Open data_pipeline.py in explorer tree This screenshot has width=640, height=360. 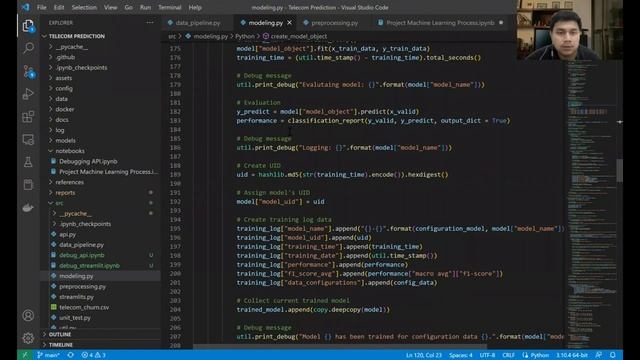click(x=82, y=245)
